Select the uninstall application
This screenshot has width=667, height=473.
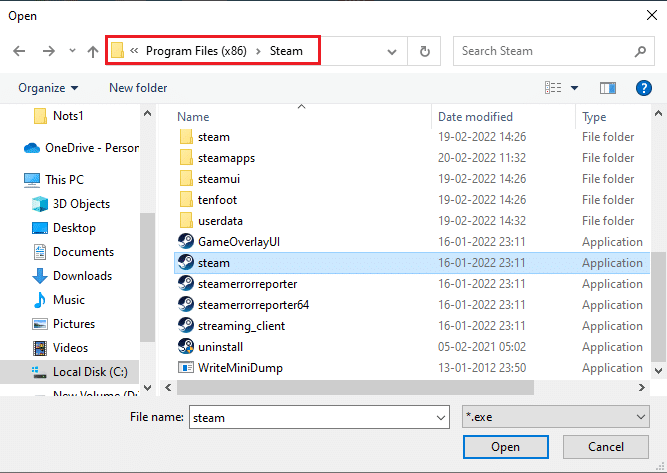pos(412,347)
